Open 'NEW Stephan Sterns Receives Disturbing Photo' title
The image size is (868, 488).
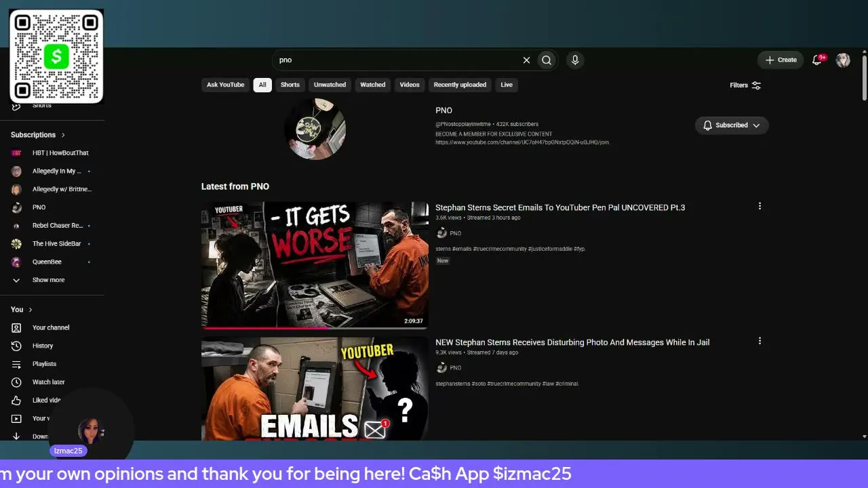coord(572,342)
